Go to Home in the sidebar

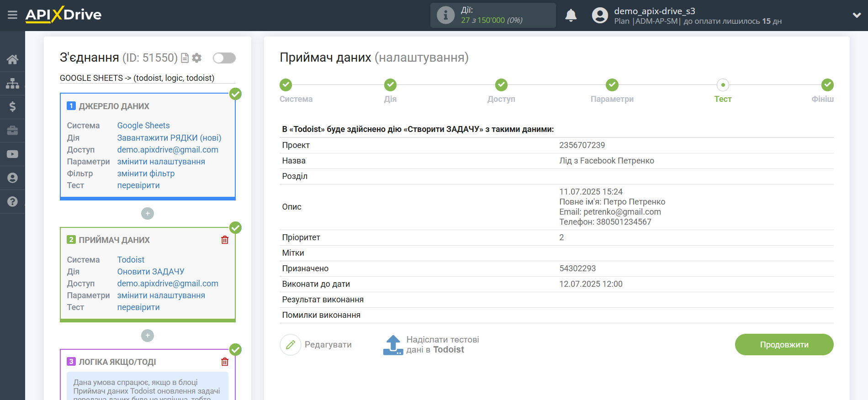tap(12, 59)
